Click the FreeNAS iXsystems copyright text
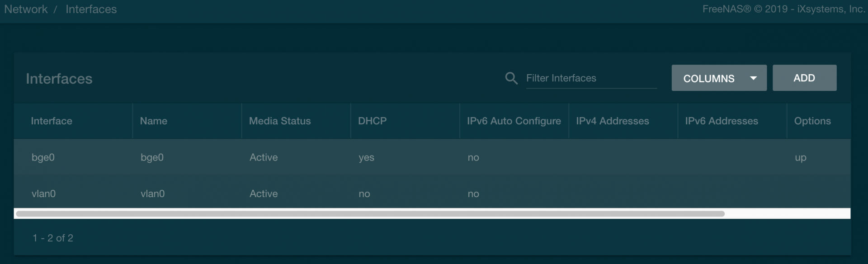 coord(783,9)
